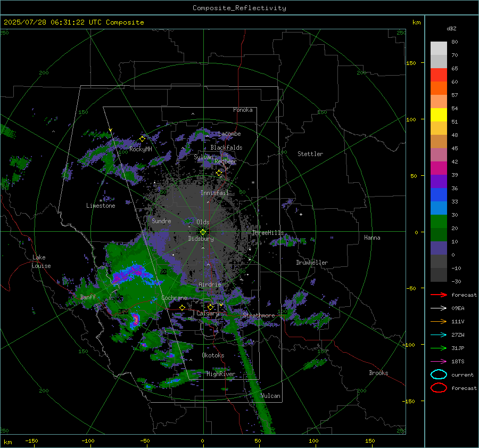
Task: Click the red 60 dBZ color swatch
Action: coord(439,75)
